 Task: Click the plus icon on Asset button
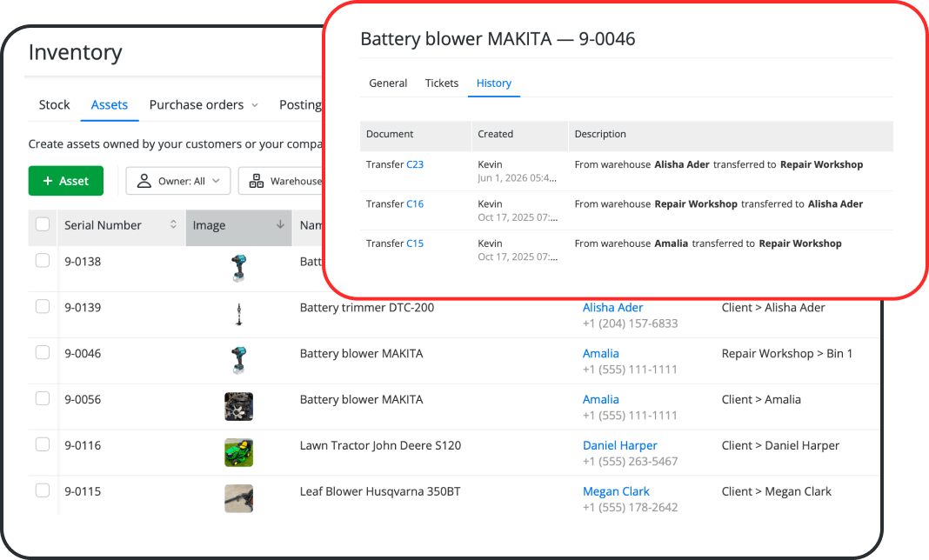click(48, 181)
